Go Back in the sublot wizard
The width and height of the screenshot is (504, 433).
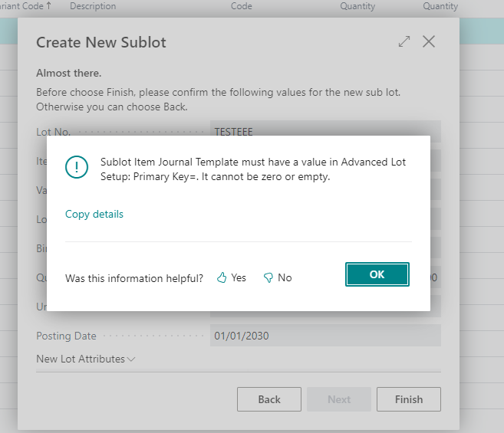(268, 399)
